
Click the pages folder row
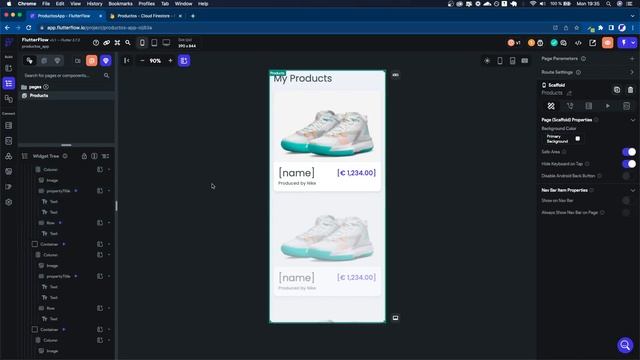pyautogui.click(x=67, y=87)
